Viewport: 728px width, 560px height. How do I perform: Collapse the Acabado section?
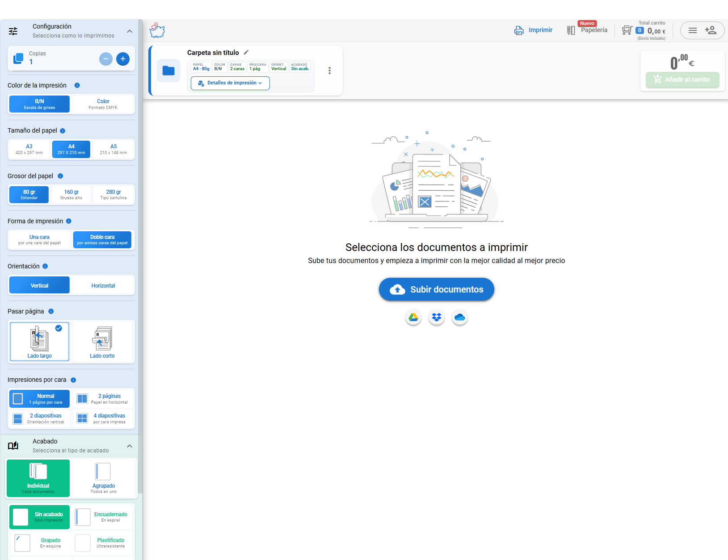click(x=130, y=446)
